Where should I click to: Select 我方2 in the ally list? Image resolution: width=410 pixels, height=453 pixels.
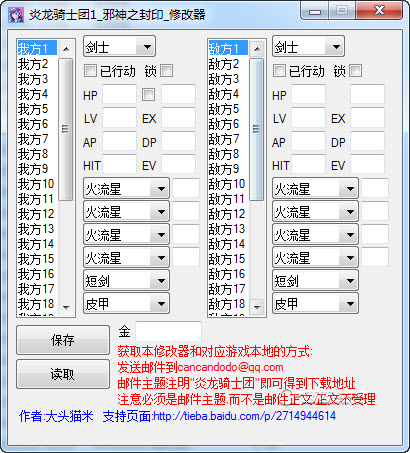[37, 64]
